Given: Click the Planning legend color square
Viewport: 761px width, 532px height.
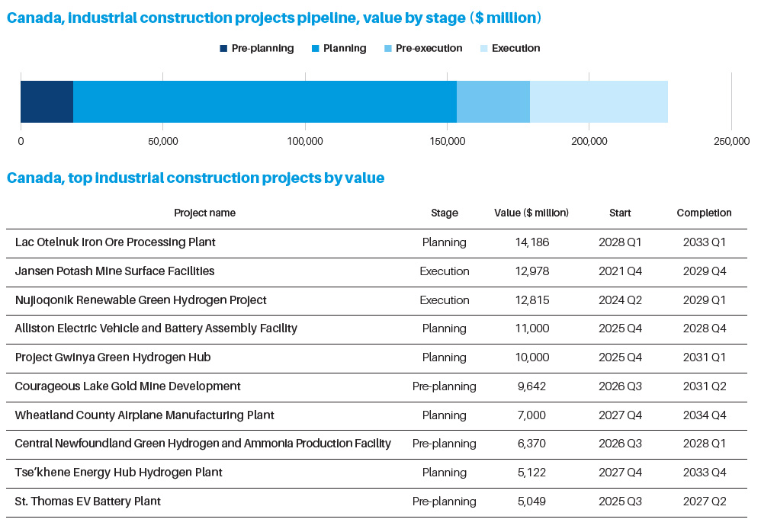Looking at the screenshot, I should click(x=315, y=49).
